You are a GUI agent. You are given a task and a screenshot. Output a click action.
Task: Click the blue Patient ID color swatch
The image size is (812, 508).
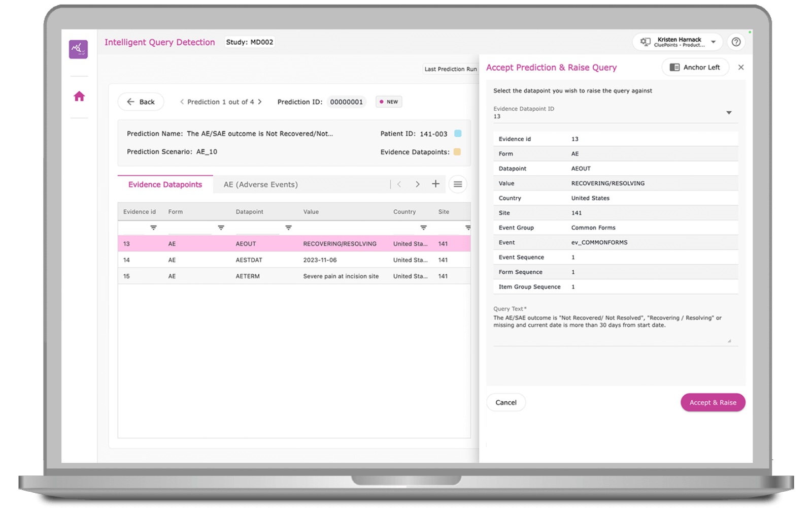coord(458,134)
